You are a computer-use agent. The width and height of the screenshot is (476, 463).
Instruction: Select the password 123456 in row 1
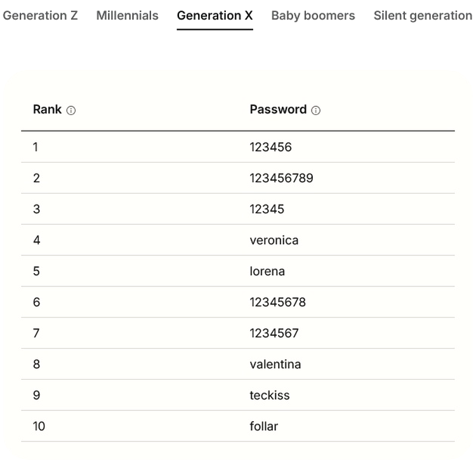click(270, 147)
